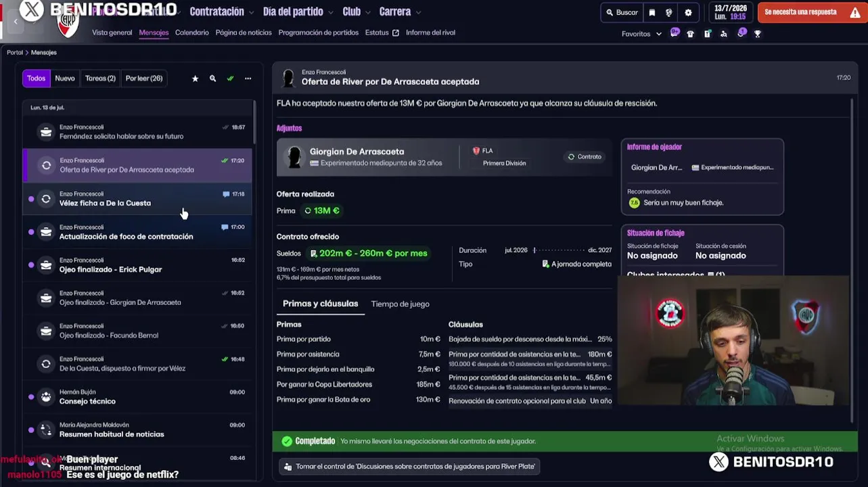Go to Vista general tab
868x487 pixels.
112,32
